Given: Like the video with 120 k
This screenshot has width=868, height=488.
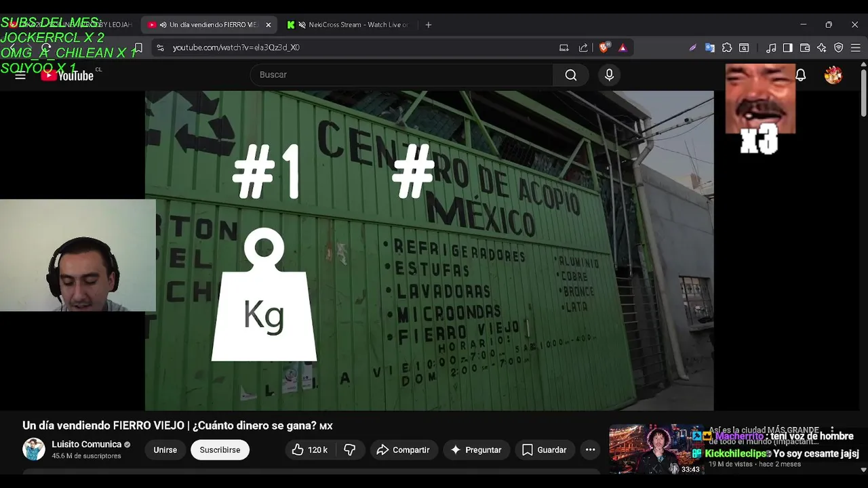Looking at the screenshot, I should [309, 449].
